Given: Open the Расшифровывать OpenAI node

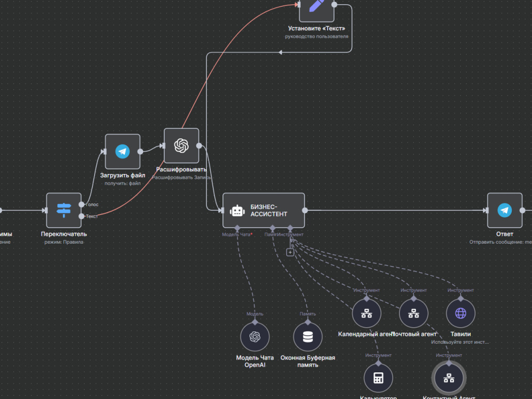Looking at the screenshot, I should (181, 146).
